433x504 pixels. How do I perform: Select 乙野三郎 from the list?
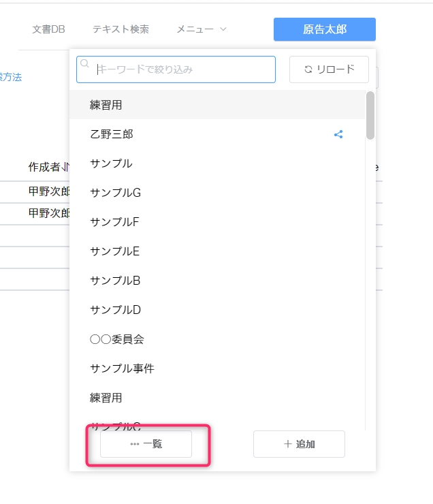click(x=112, y=134)
